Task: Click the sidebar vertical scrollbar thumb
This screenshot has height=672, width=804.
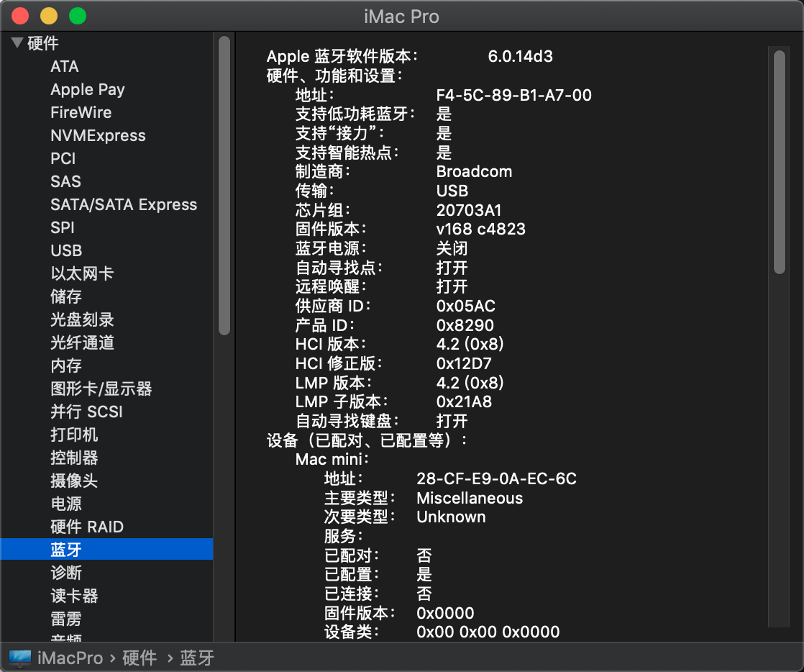Action: click(224, 185)
